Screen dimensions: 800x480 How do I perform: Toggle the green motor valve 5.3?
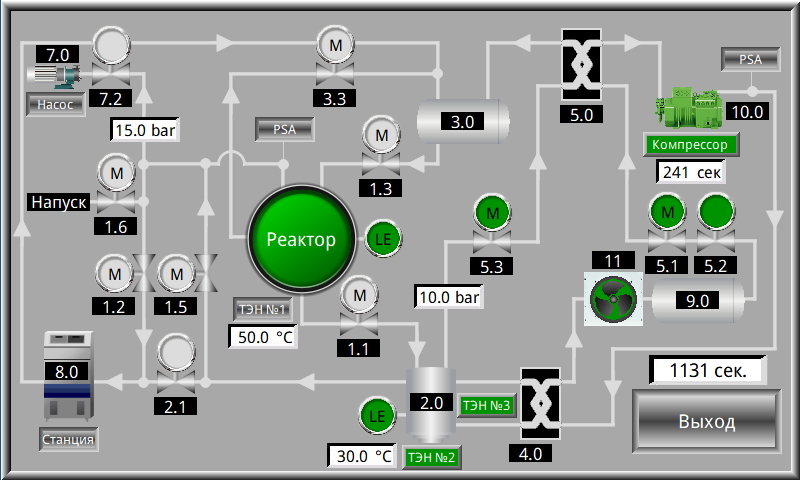[x=491, y=224]
